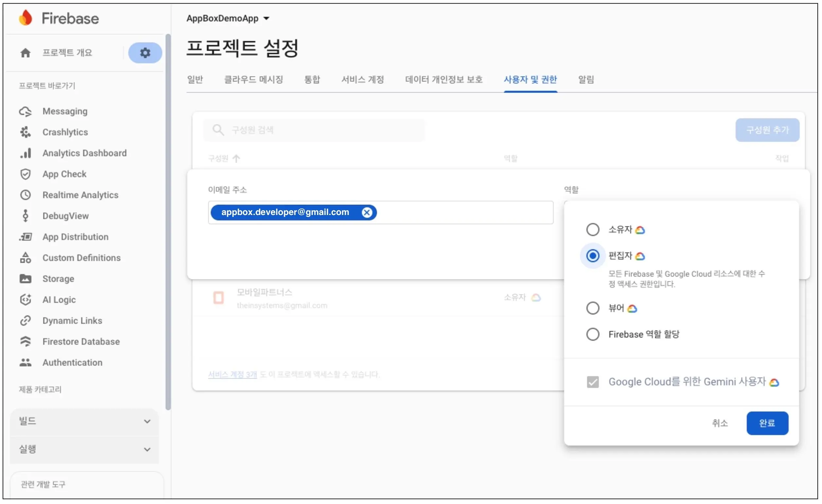
Task: Open App Check in the sidebar
Action: [x=64, y=174]
